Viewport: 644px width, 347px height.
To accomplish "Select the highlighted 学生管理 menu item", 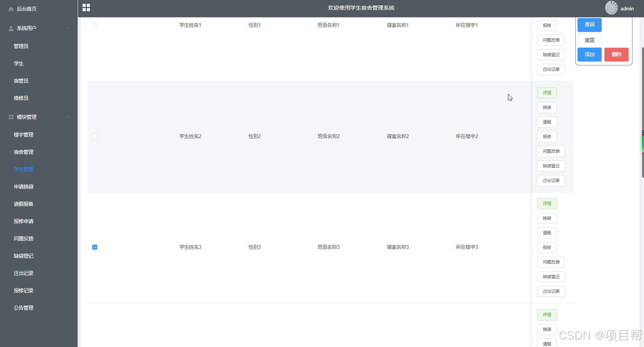I will tap(23, 169).
